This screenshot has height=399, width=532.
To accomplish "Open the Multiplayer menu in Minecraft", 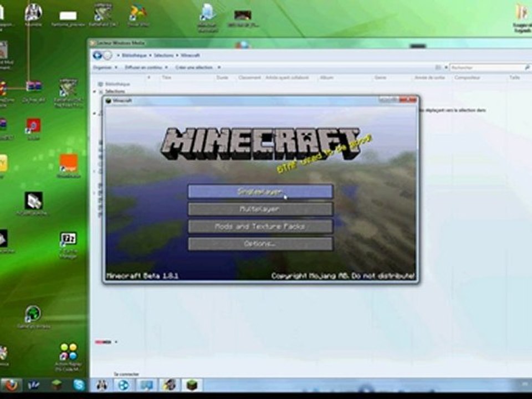I will coord(260,209).
